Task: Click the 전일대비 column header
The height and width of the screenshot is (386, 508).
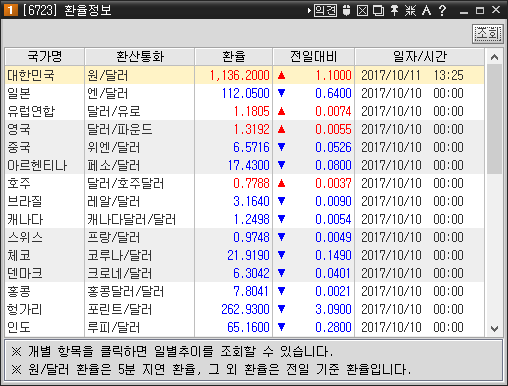Action: (314, 56)
